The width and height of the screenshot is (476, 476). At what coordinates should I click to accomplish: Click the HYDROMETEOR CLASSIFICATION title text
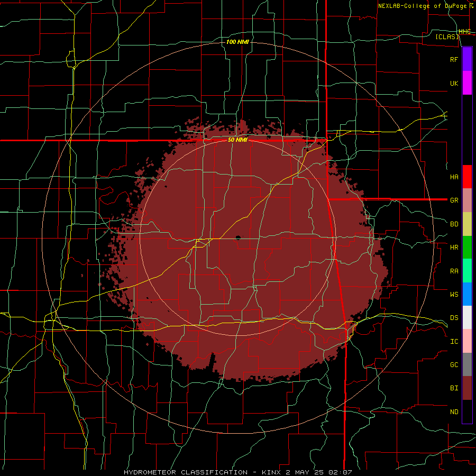pos(186,472)
